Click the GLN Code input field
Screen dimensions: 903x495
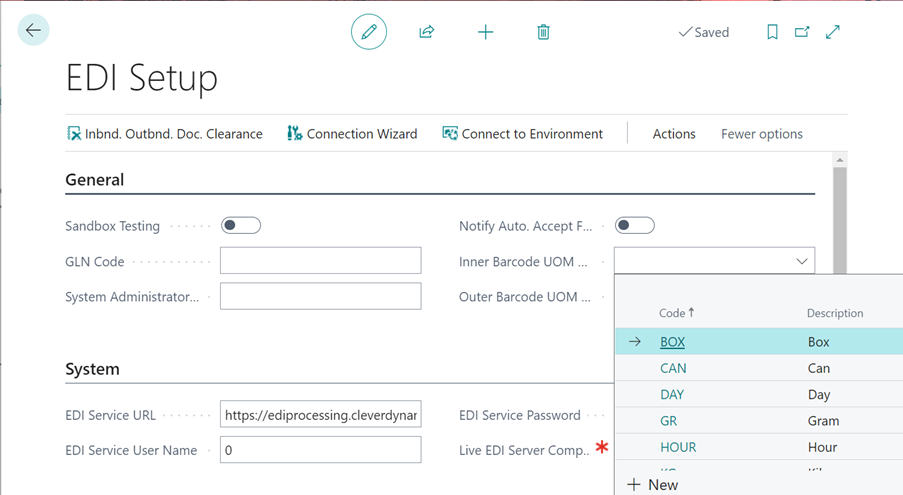tap(321, 261)
